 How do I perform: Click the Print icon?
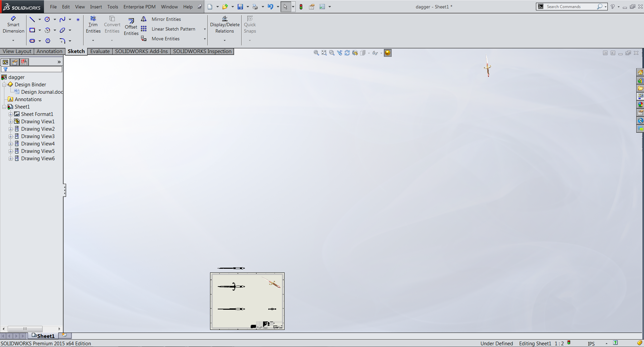[x=255, y=7]
